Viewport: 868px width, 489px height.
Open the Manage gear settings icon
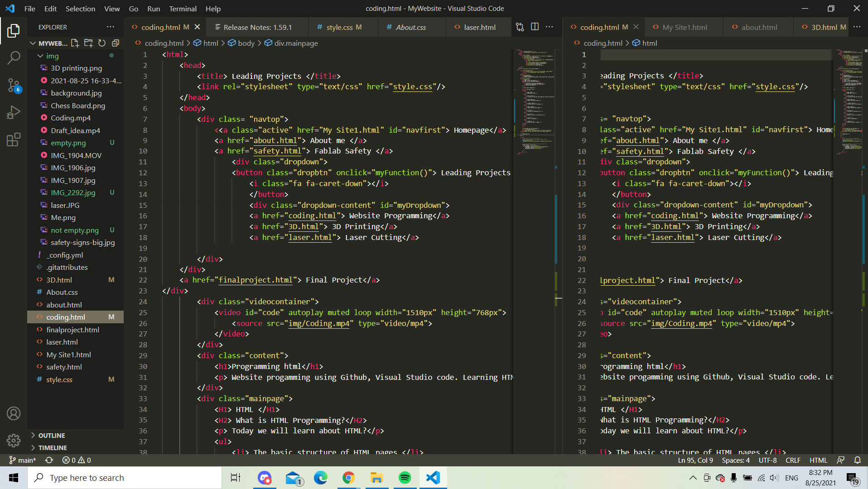coord(14,440)
